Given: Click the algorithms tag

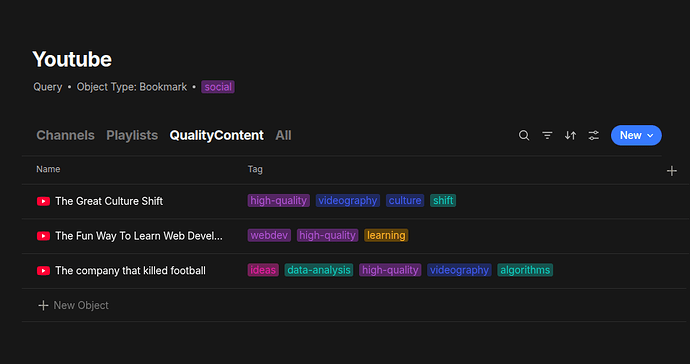Looking at the screenshot, I should pyautogui.click(x=525, y=270).
